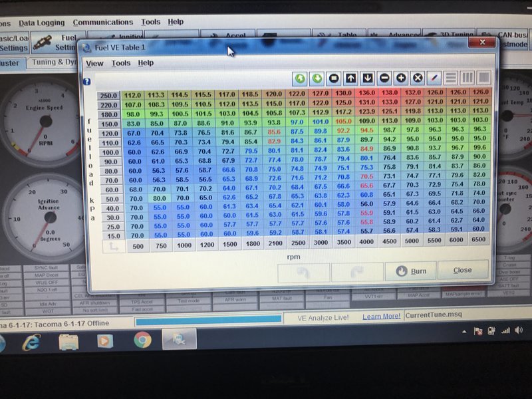Click the Close button in the dialog

tap(463, 270)
